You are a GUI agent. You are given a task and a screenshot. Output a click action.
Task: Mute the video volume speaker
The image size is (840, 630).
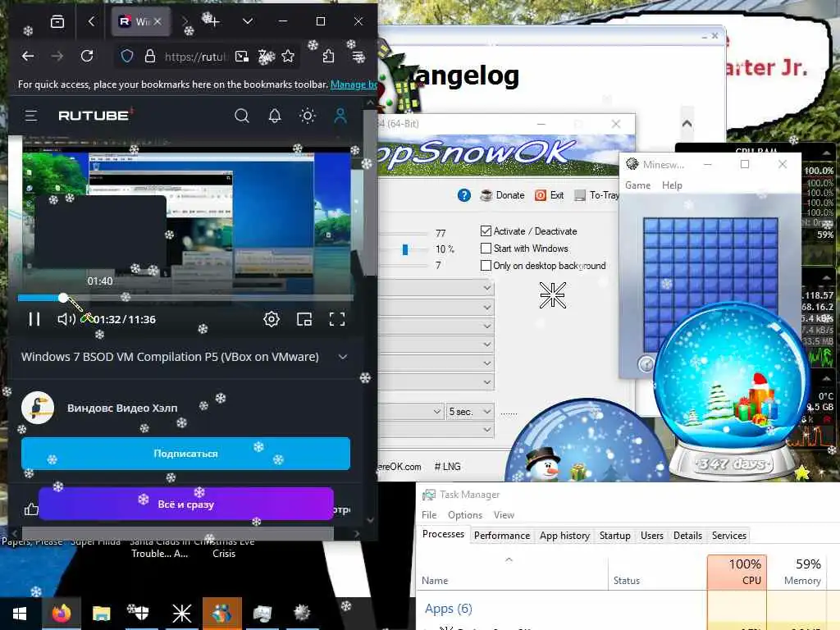[x=66, y=319]
